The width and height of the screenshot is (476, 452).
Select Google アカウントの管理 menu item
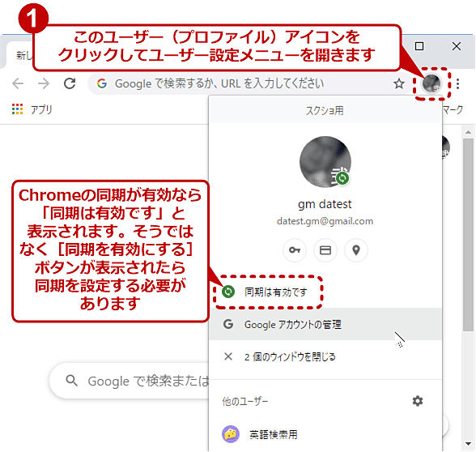[325, 324]
